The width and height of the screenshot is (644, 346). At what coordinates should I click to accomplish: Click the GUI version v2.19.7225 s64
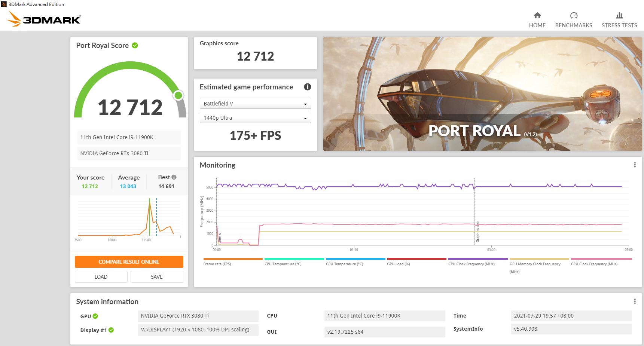coord(385,332)
